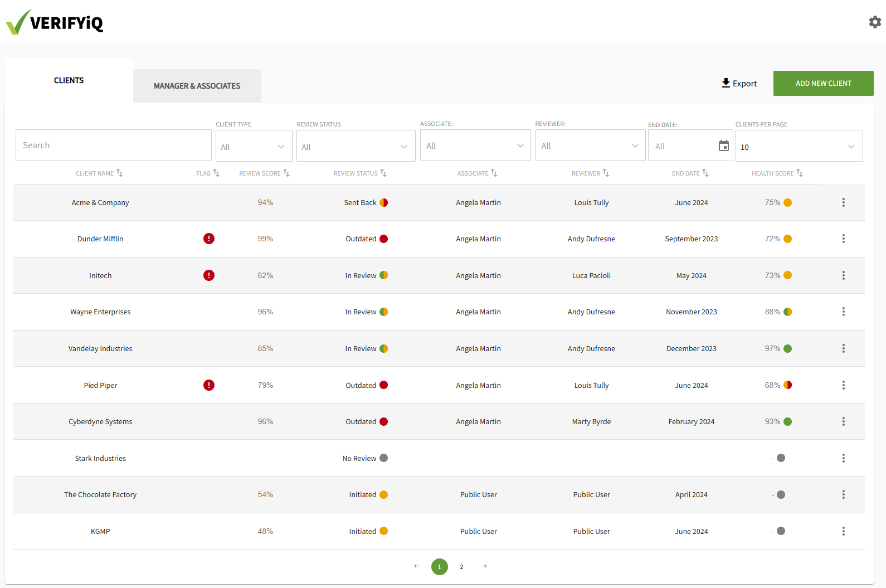Viewport: 886px width, 588px height.
Task: Click the VerifyIQ logo
Action: pyautogui.click(x=55, y=22)
